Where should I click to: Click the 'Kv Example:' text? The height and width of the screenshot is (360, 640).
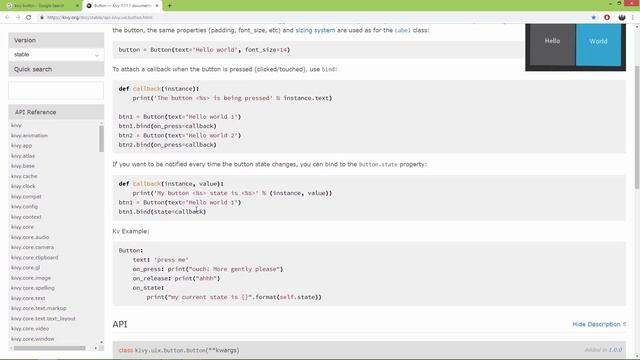tap(131, 231)
